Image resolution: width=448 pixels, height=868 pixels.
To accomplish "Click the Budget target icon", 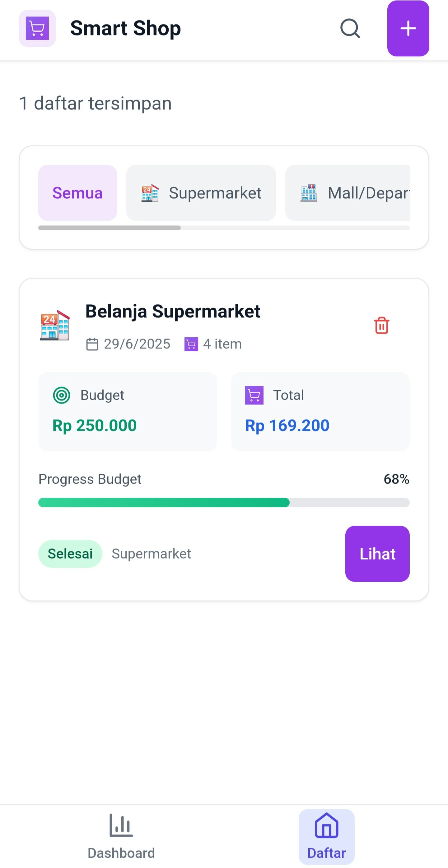I will coord(62,395).
